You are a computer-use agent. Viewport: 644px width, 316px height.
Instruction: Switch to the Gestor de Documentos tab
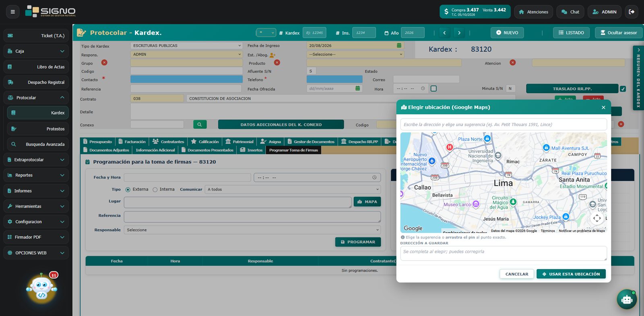pyautogui.click(x=311, y=142)
